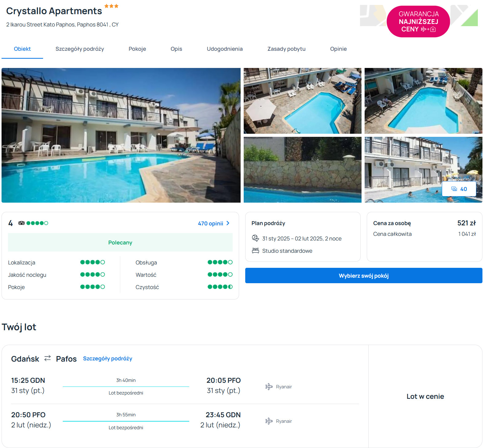The image size is (484, 448).
Task: Click the Gwarancja najniższej ceny badge
Action: (x=418, y=22)
